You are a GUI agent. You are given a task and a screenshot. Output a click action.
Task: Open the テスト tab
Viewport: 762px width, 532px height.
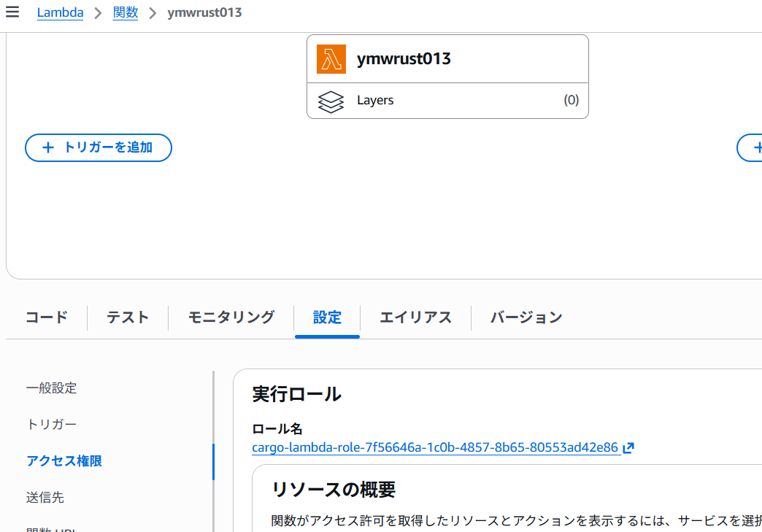coord(128,317)
